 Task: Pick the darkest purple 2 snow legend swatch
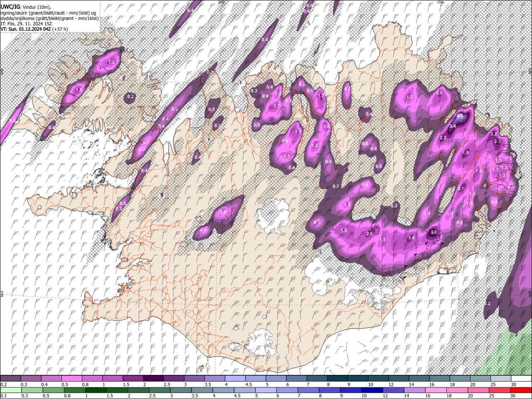pos(153,378)
